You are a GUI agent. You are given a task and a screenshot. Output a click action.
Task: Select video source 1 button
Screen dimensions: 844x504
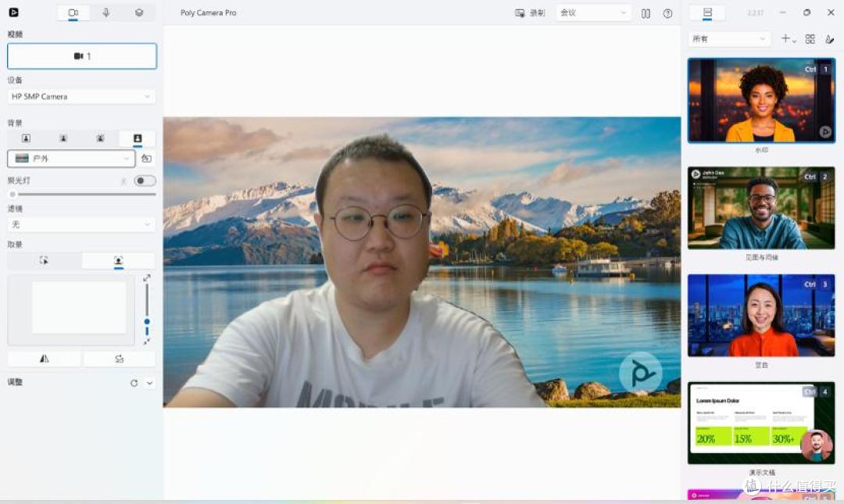pyautogui.click(x=82, y=56)
